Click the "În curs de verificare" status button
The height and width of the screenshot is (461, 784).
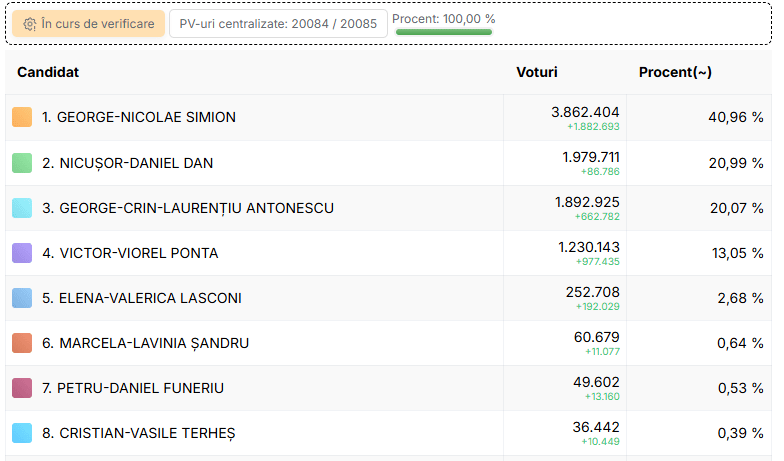click(x=88, y=24)
